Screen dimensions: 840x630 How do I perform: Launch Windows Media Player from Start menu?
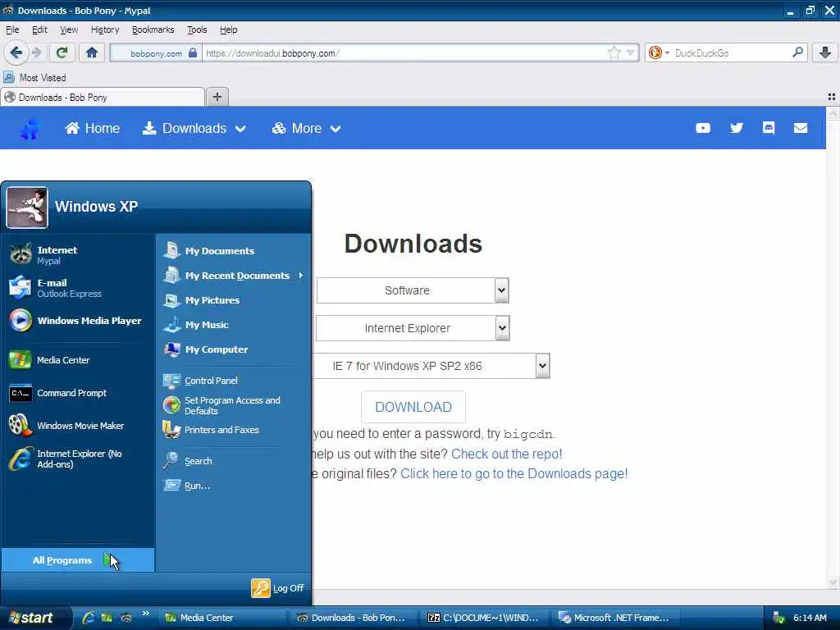tap(78, 321)
